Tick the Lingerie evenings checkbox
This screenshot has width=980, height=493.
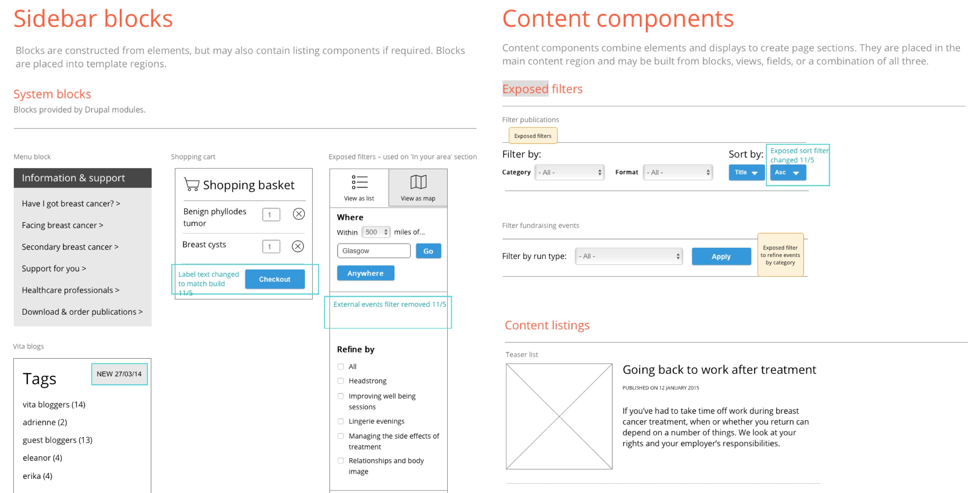[341, 421]
